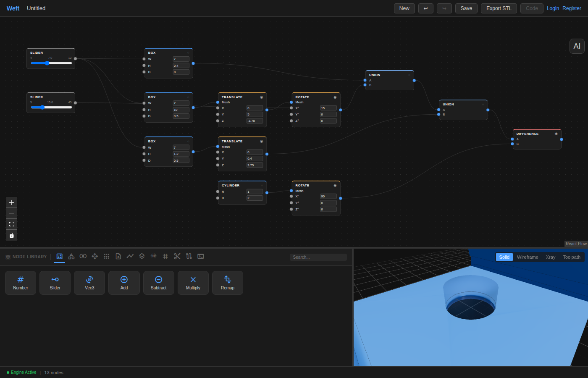Image resolution: width=588 pixels, height=378 pixels.
Task: Click the Export STL button
Action: [499, 8]
